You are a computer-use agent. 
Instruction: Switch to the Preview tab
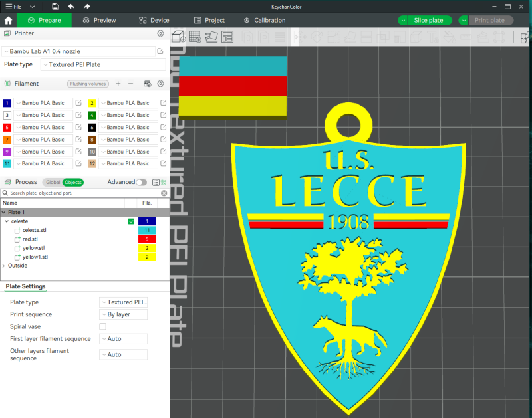(99, 21)
